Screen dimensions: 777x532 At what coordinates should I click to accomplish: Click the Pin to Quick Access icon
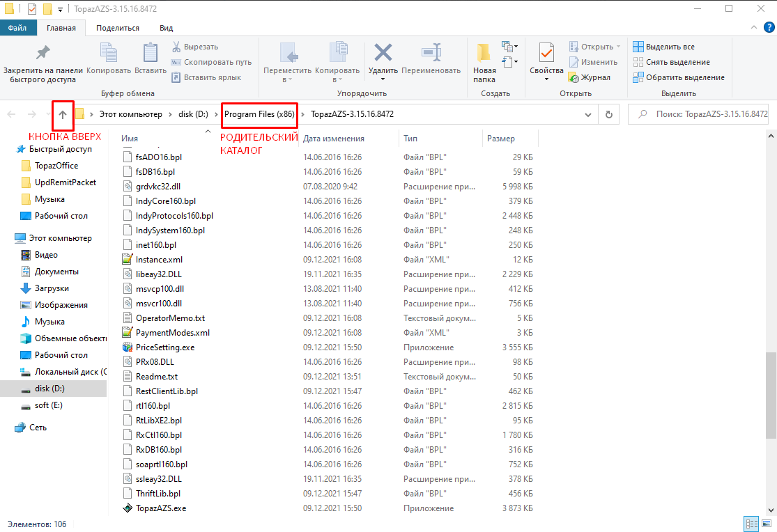coord(43,52)
